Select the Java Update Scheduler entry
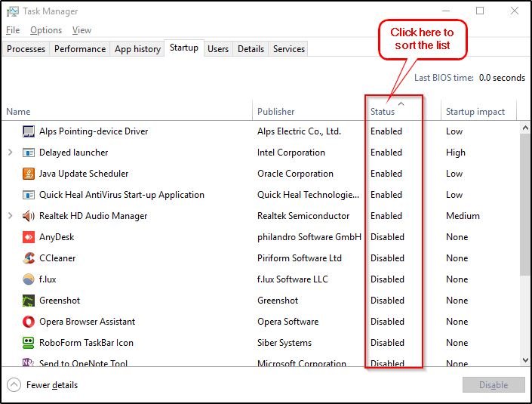532x404 pixels. tap(84, 174)
